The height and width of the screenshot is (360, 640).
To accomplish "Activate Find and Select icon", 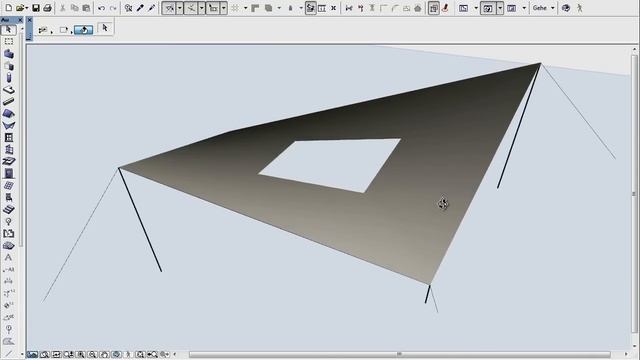I will [128, 8].
